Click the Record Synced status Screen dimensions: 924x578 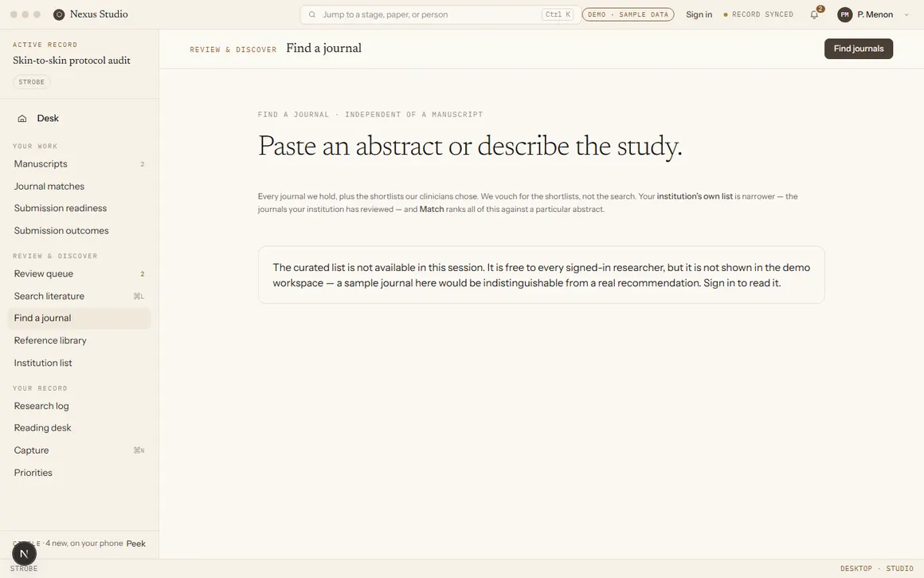click(758, 14)
